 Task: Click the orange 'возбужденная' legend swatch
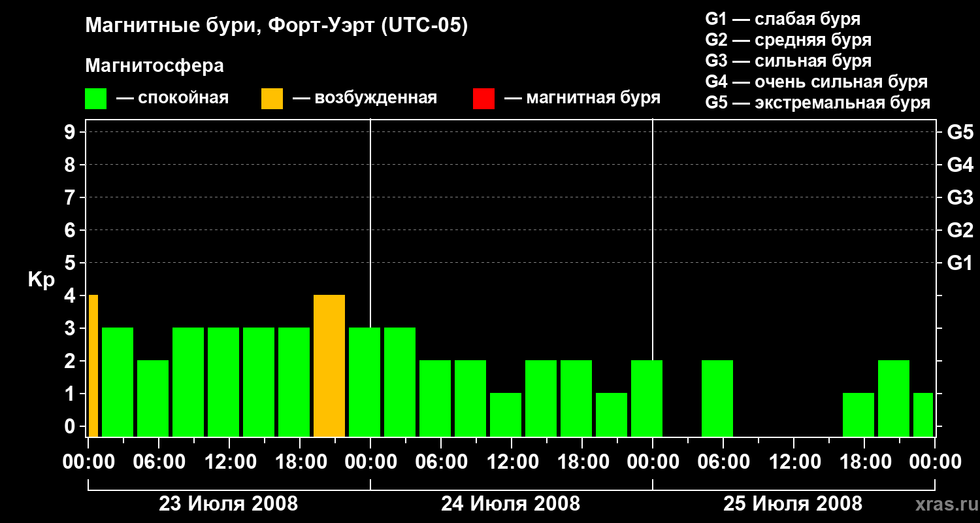pos(272,98)
